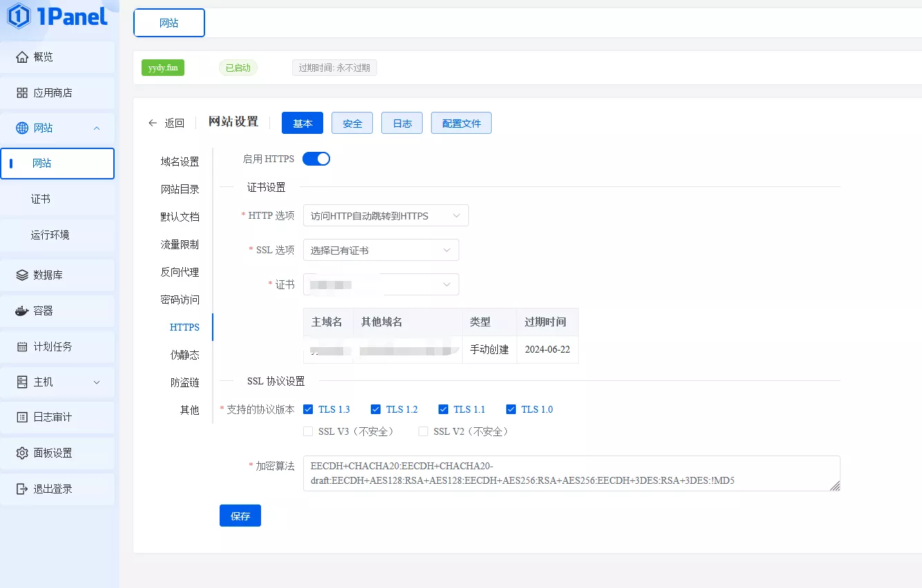The width and height of the screenshot is (922, 588).
Task: Switch to the 日志 tab
Action: 402,123
